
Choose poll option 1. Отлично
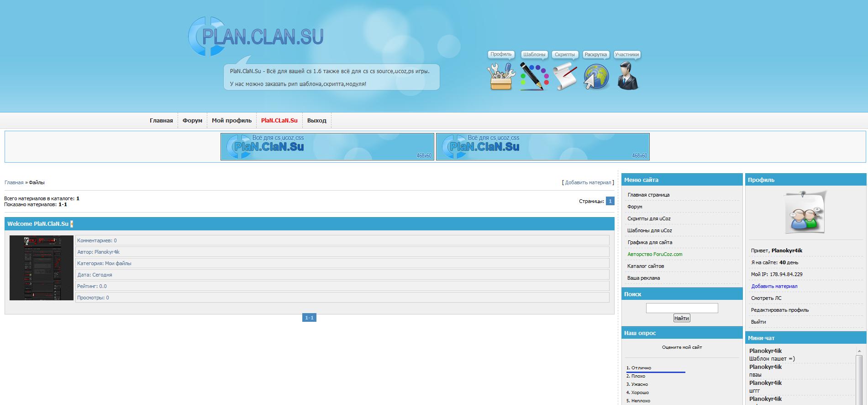639,368
